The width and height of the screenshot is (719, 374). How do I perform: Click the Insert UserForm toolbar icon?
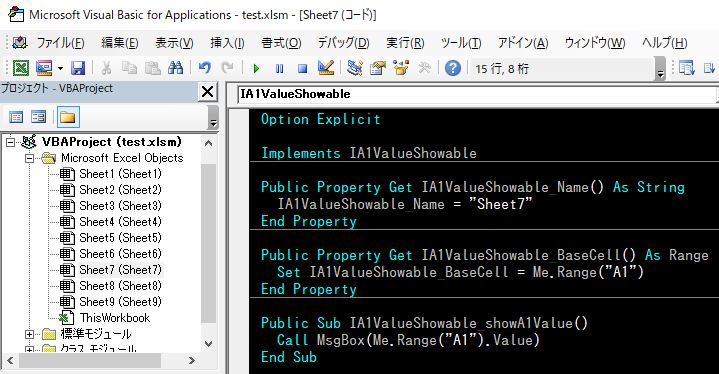44,68
